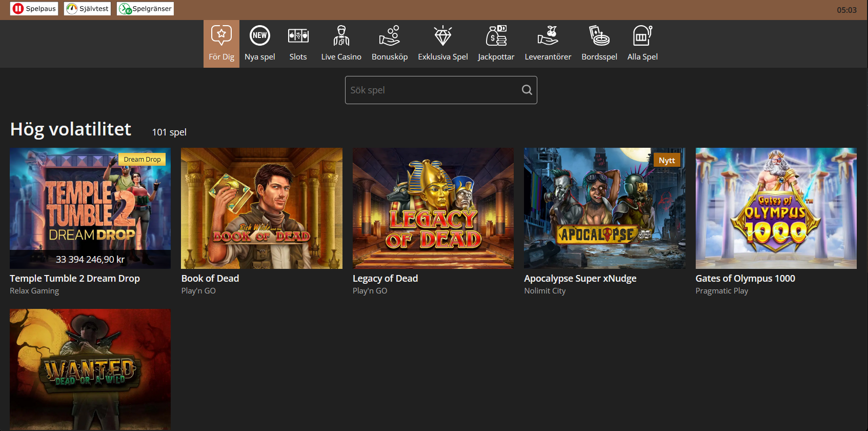
Task: Select the Jackpottar money bag icon
Action: click(496, 35)
